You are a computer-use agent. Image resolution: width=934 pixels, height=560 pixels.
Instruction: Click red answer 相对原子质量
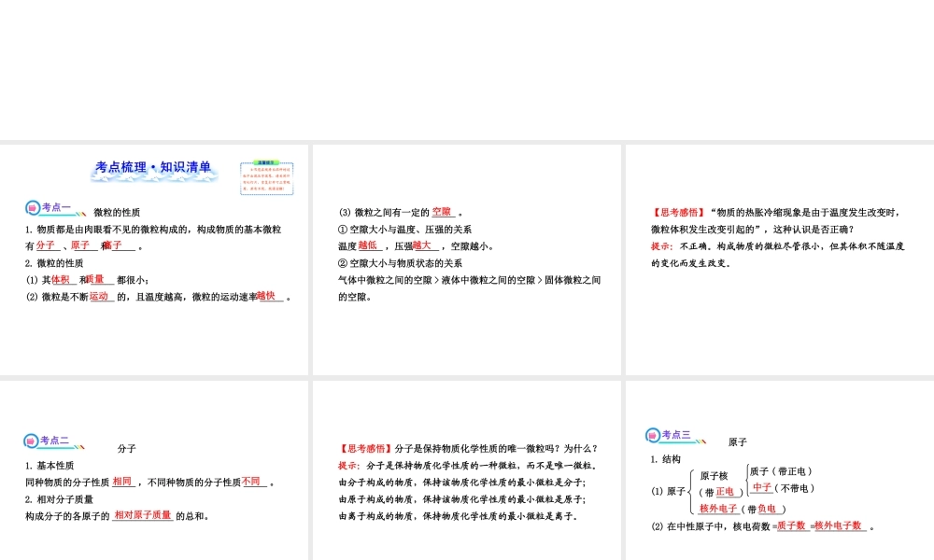143,515
